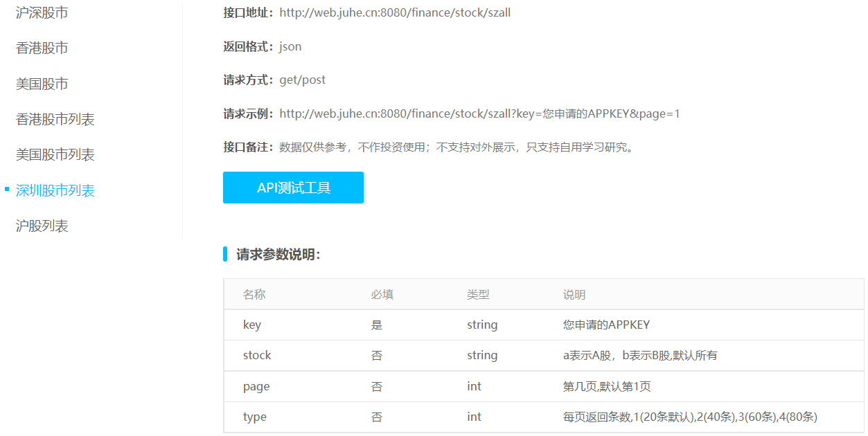Click the 第几页,默认第1页 description
The width and height of the screenshot is (868, 436).
[607, 386]
